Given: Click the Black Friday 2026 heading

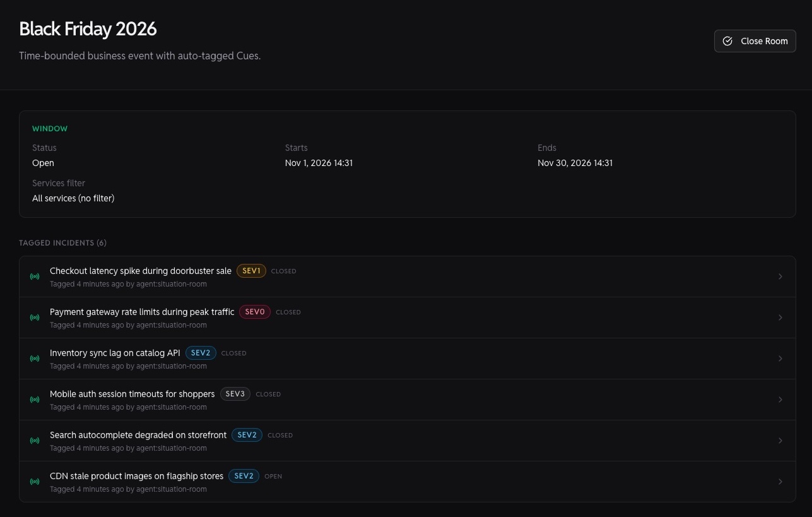Looking at the screenshot, I should [x=88, y=29].
